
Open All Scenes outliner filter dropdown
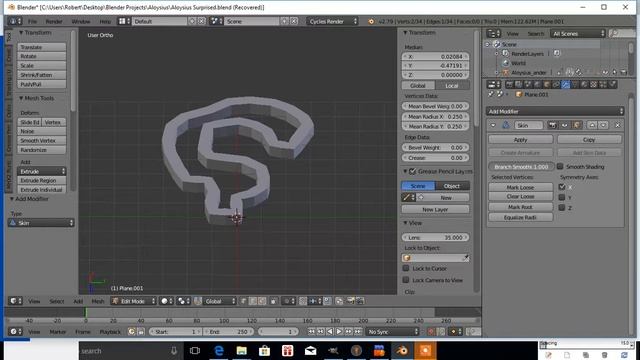tap(578, 33)
